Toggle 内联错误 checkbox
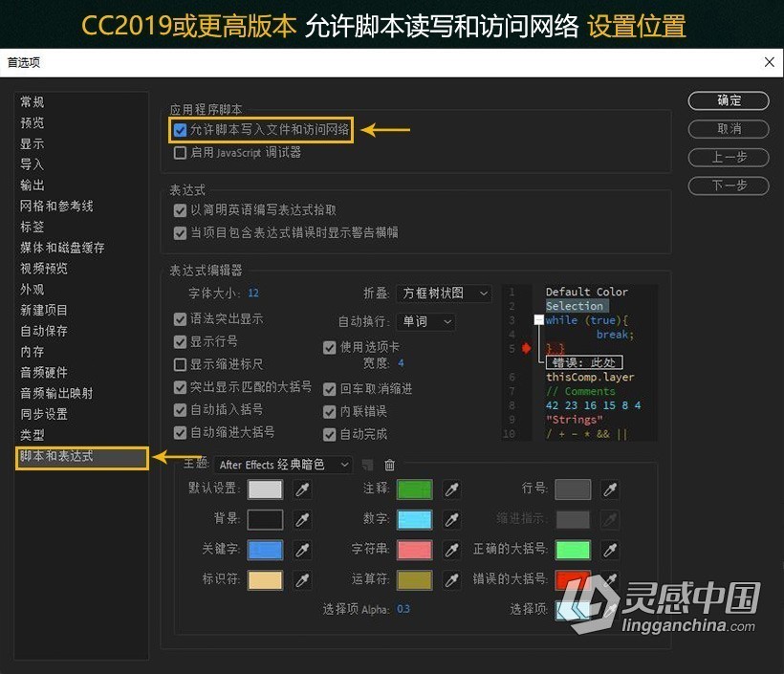This screenshot has width=784, height=674. 330,412
